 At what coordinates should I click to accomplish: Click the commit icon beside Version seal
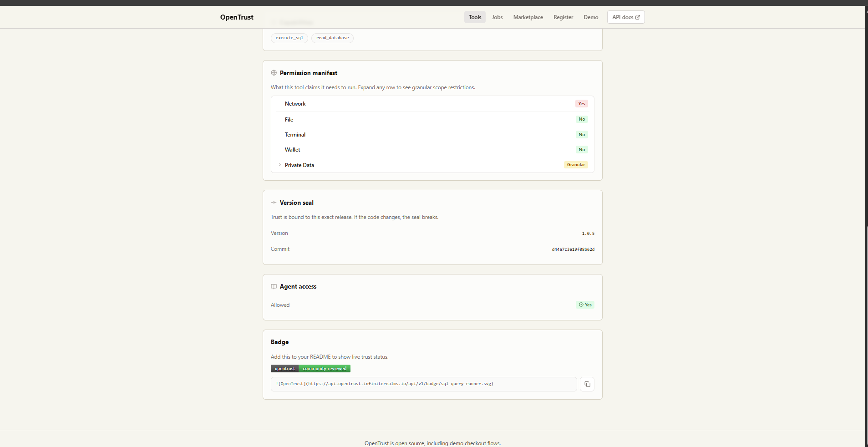(274, 203)
